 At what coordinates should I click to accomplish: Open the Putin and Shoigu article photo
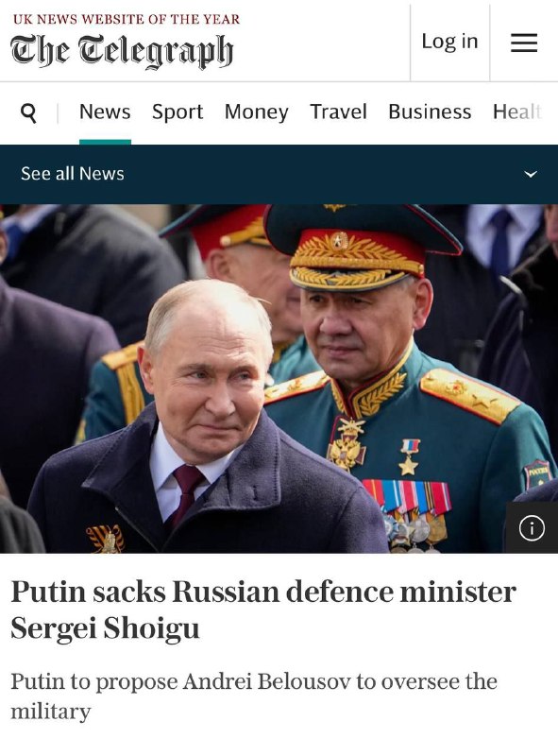279,379
